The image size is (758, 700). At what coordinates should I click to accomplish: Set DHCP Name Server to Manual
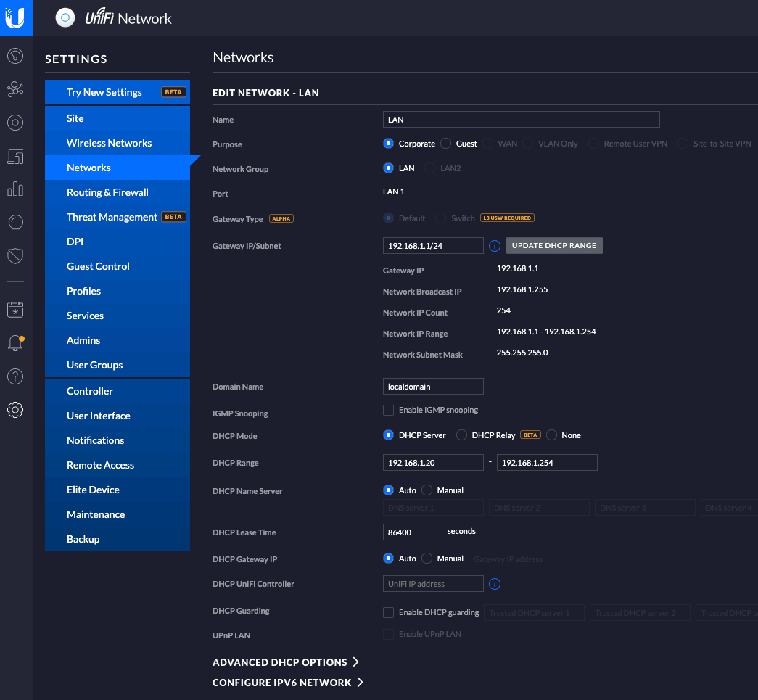pyautogui.click(x=429, y=490)
